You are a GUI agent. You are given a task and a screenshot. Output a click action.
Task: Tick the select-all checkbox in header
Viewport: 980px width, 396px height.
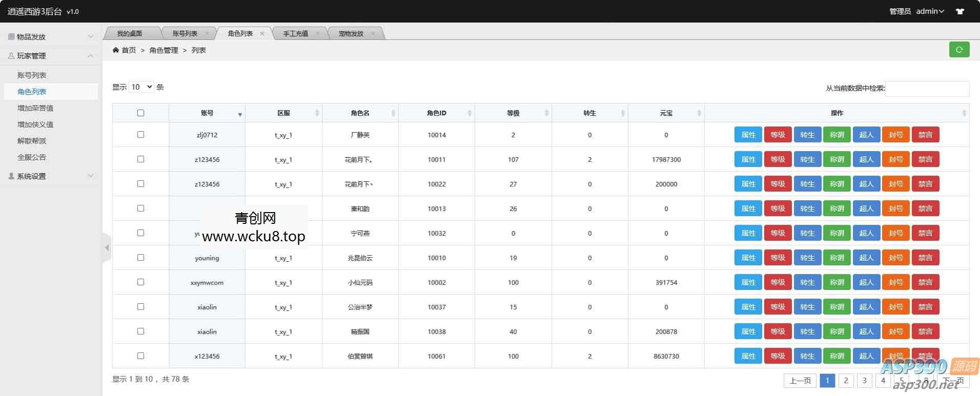[140, 113]
